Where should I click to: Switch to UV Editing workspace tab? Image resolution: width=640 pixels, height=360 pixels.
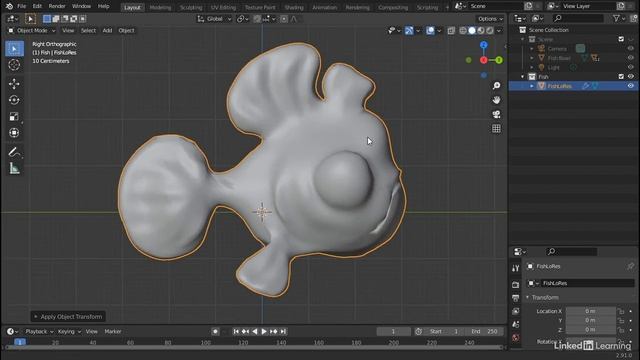tap(223, 7)
